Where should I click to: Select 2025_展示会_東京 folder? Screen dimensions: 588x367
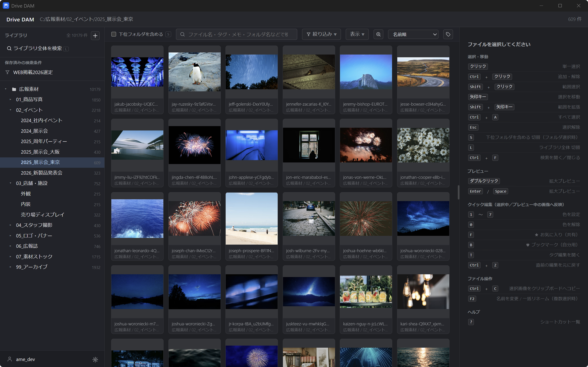tap(52, 162)
